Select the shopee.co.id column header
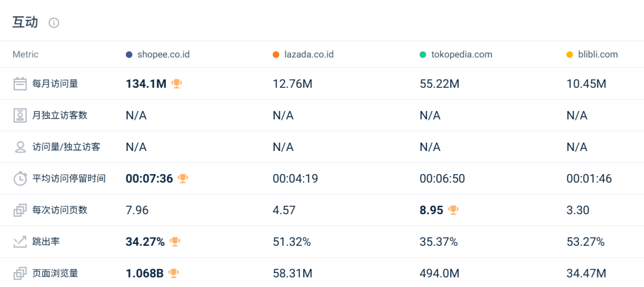 pyautogui.click(x=163, y=55)
